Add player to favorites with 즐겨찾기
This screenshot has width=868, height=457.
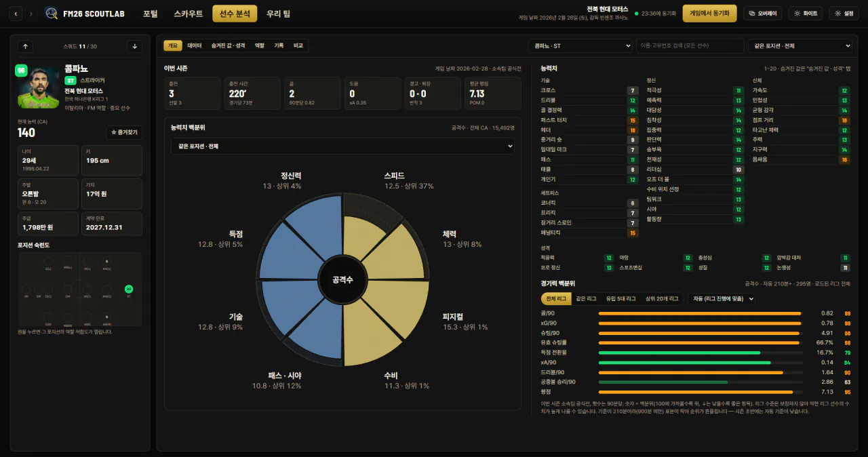124,132
